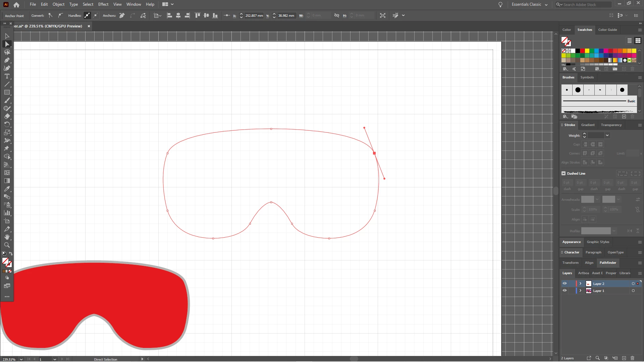The width and height of the screenshot is (644, 362).
Task: Click the X coordinate input field
Action: tap(254, 15)
